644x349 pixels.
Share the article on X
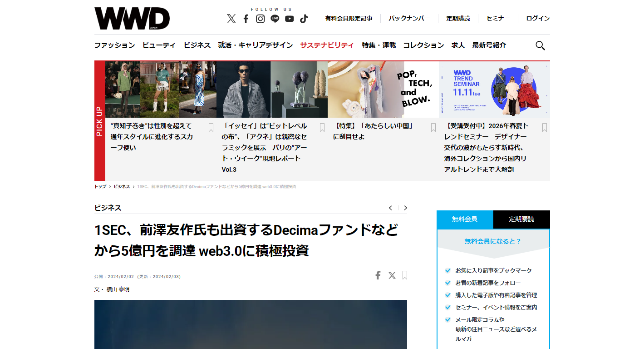tap(392, 275)
